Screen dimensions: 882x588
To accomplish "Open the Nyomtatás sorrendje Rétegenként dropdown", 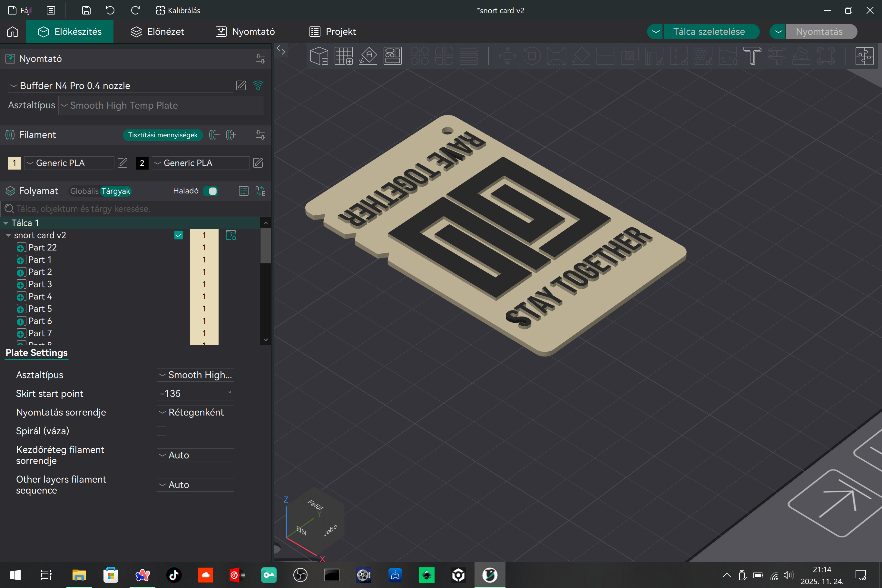I will click(195, 412).
